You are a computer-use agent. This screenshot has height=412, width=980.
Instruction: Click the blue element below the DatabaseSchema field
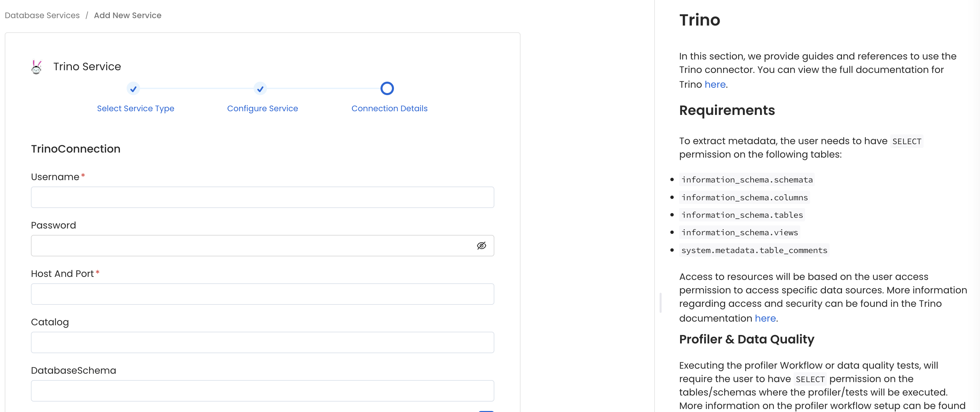tap(487, 410)
